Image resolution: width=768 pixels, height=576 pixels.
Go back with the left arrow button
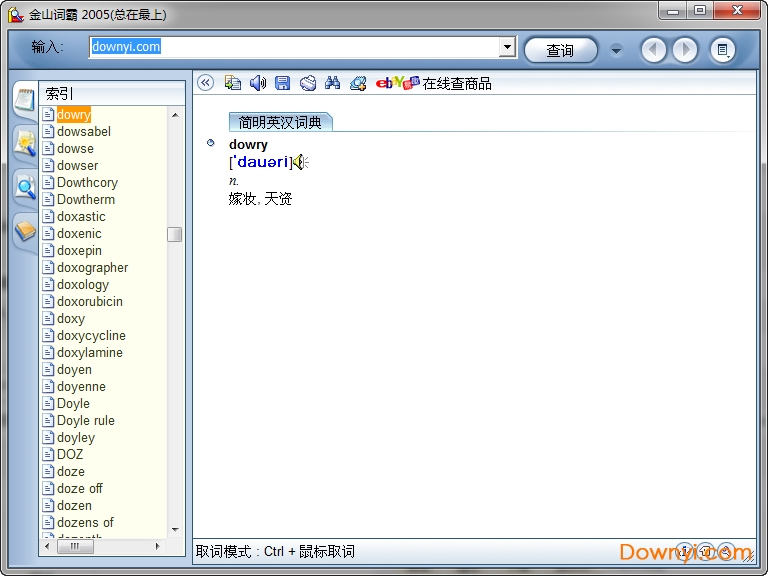(x=653, y=49)
